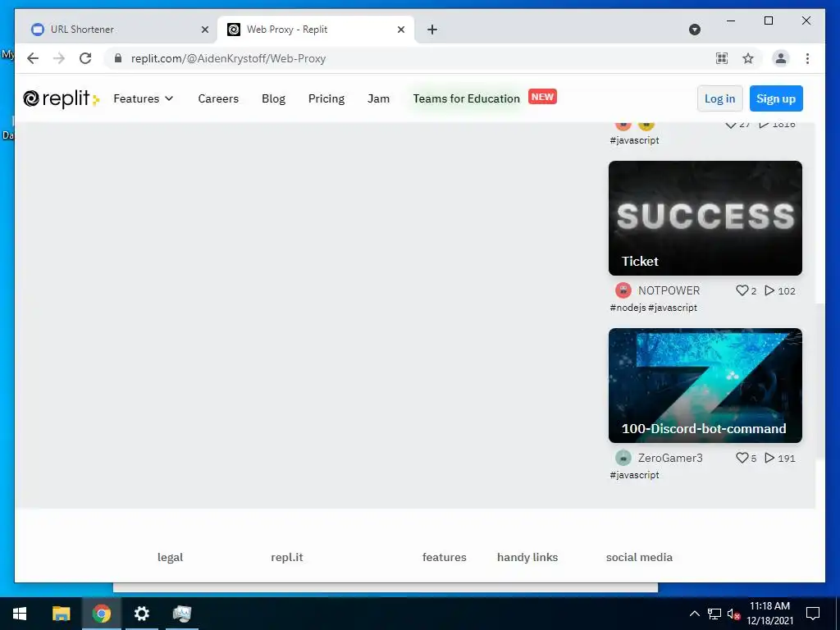Bookmark this page with star icon
Viewport: 840px width, 630px height.
(x=748, y=58)
